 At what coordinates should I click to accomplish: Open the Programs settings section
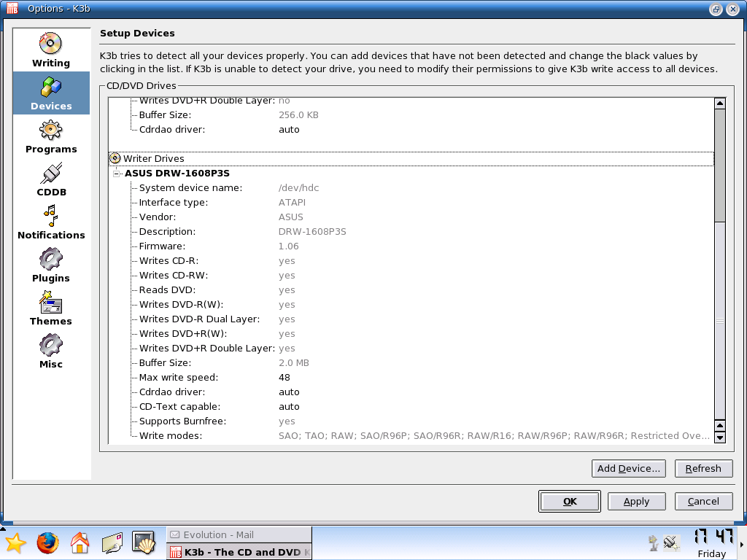tap(51, 136)
